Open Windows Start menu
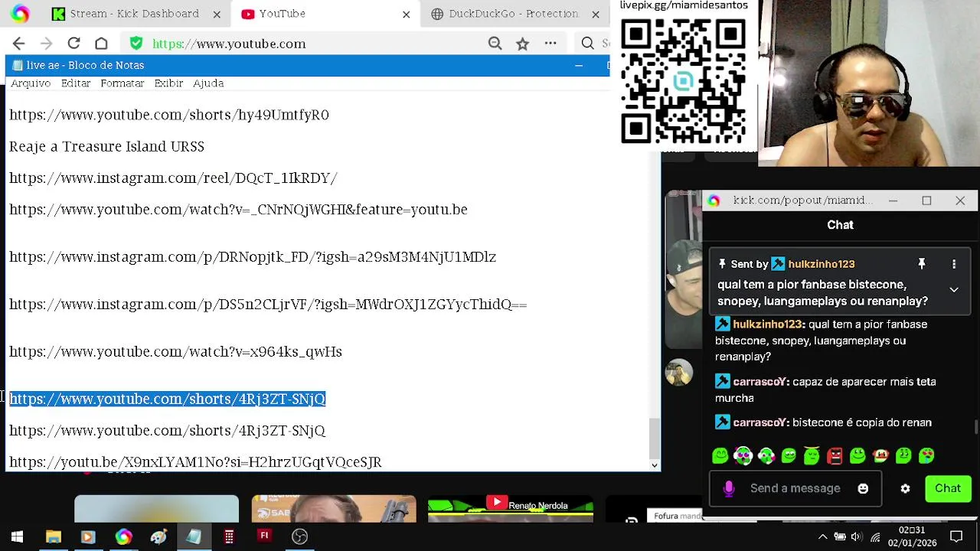 pyautogui.click(x=17, y=536)
